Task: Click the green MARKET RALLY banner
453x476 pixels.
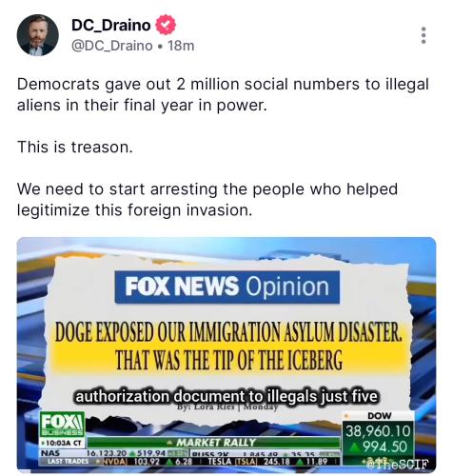Action: tap(213, 443)
